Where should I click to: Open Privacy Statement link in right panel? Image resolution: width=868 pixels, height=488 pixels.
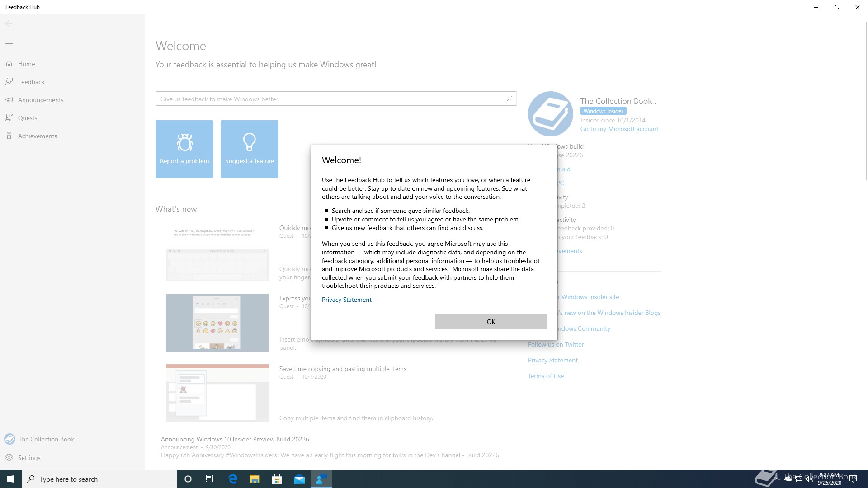(x=552, y=361)
